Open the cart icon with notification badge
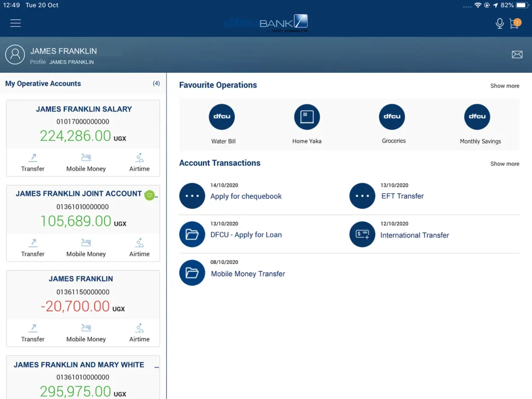This screenshot has height=399, width=532. pyautogui.click(x=514, y=23)
